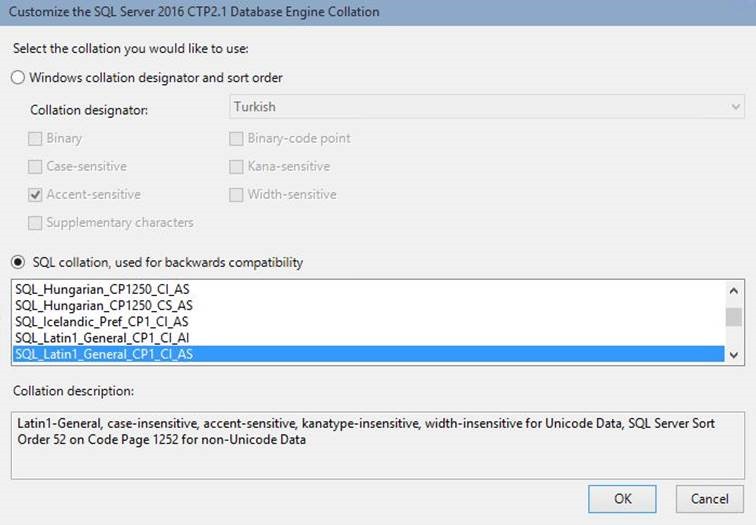Click inside the Collation description text box
This screenshot has width=756, height=525.
click(378, 445)
